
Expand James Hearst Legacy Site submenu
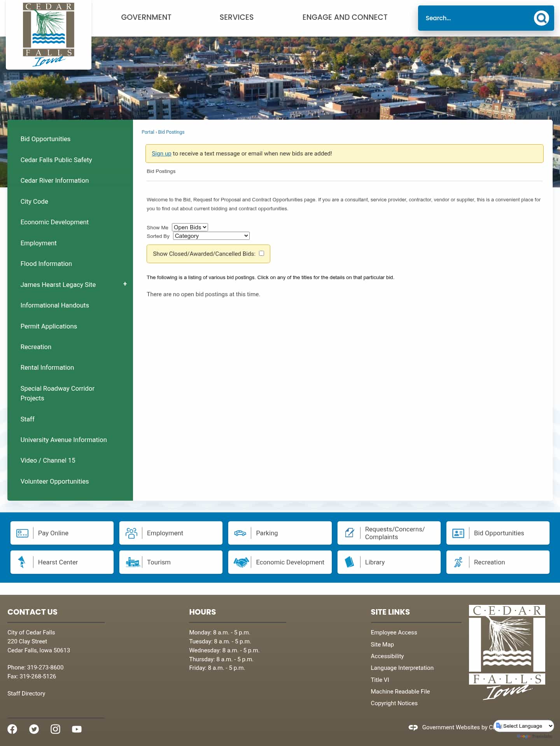125,284
